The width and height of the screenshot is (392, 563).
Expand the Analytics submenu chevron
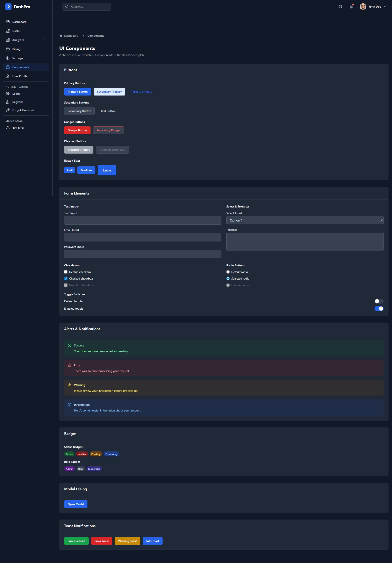(x=45, y=40)
